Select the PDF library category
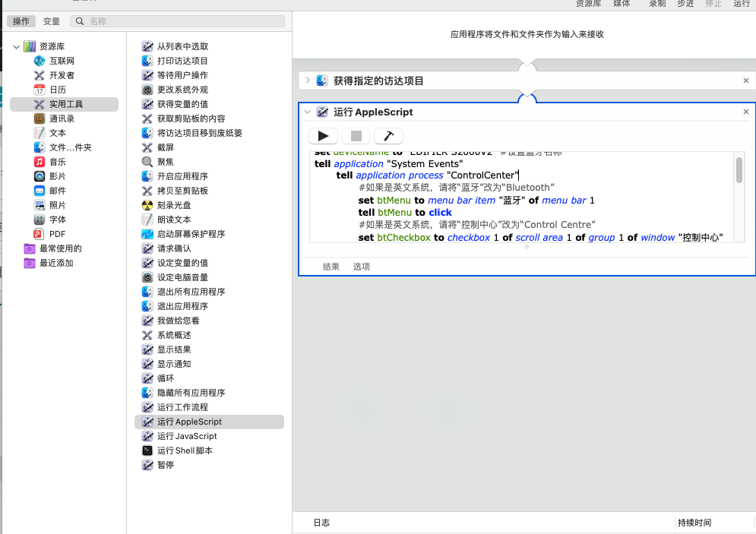The image size is (756, 534). point(57,234)
